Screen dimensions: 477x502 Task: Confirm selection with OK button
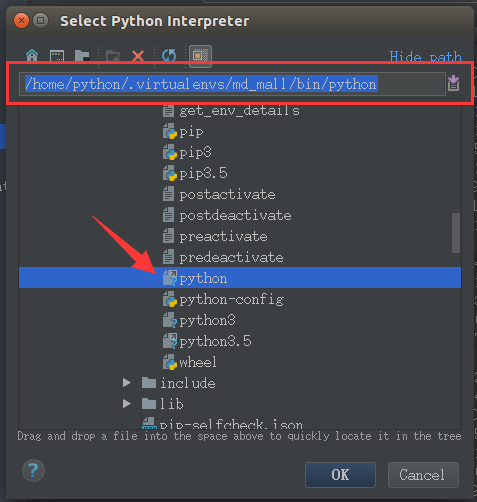click(340, 475)
